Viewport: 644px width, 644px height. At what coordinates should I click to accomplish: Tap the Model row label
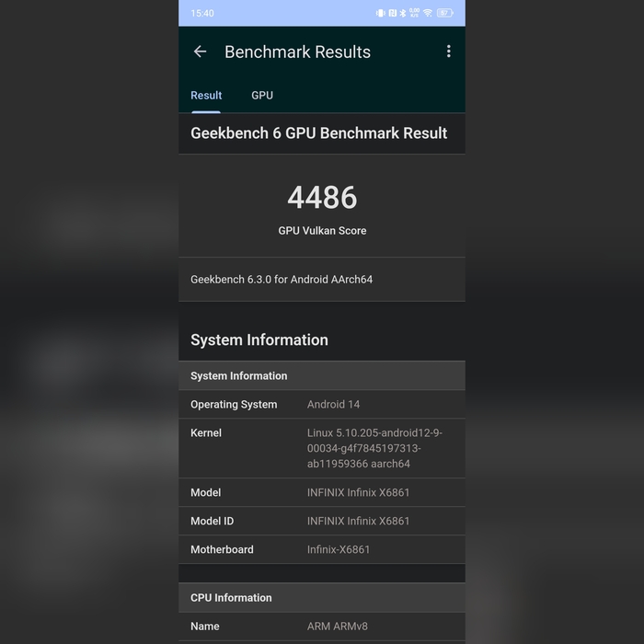point(205,492)
